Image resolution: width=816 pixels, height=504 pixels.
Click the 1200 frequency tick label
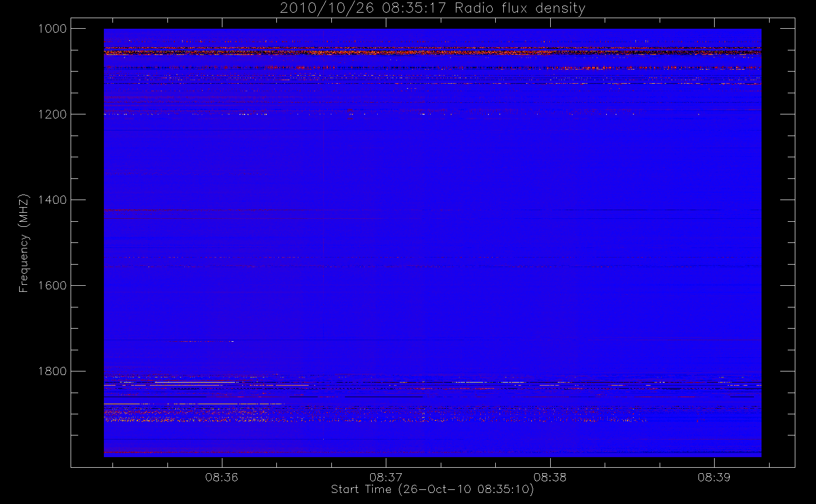[53, 114]
